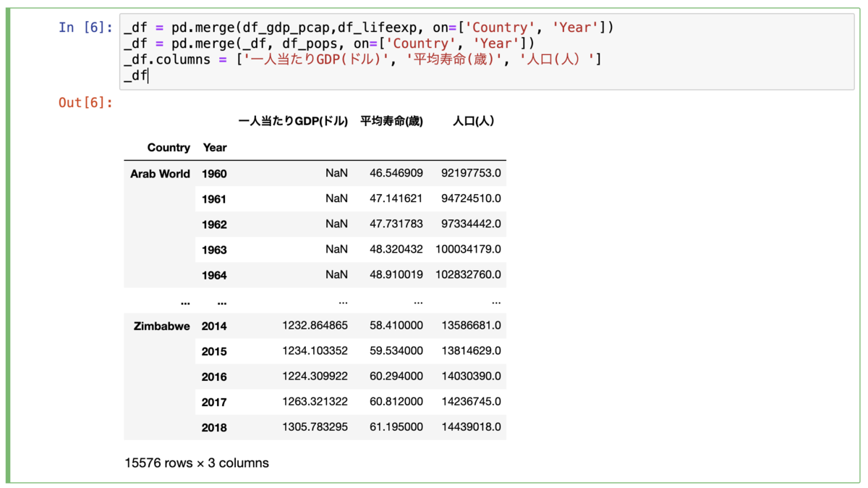
Task: Click the Year index header
Action: (x=215, y=148)
